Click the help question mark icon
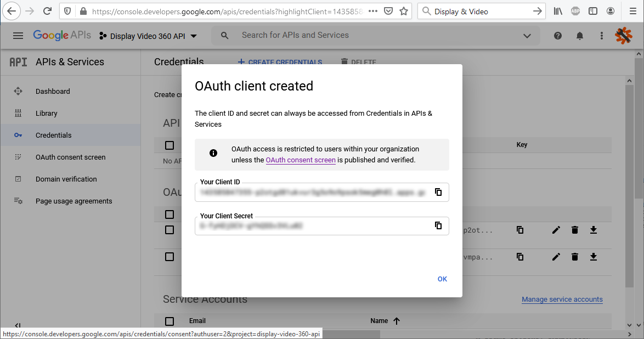 [x=558, y=36]
